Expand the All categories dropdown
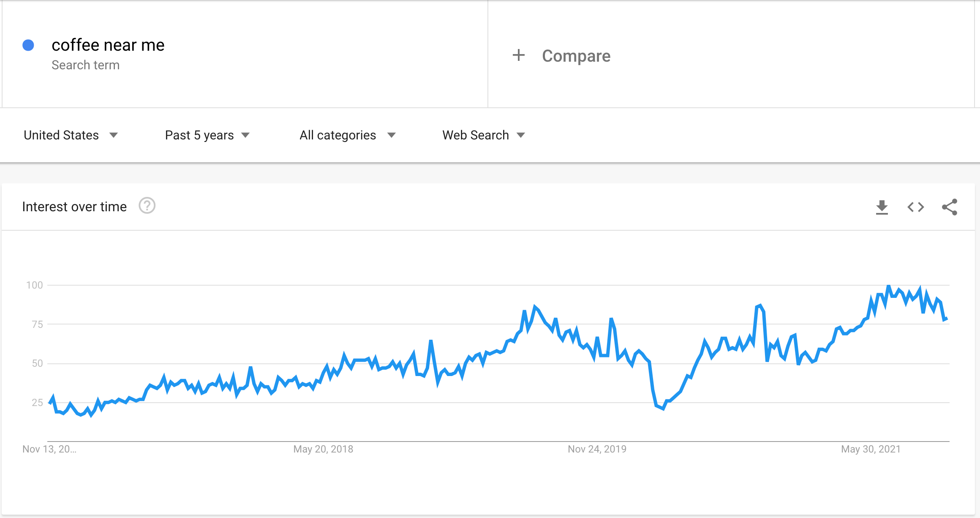The width and height of the screenshot is (980, 518). coord(348,135)
